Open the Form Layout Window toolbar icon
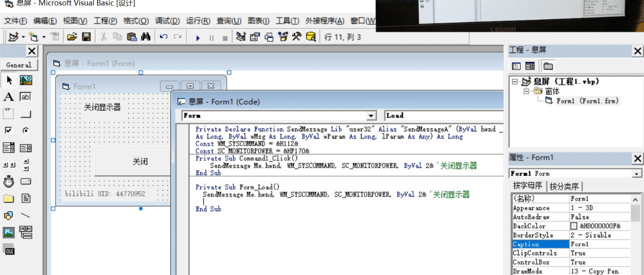The width and height of the screenshot is (644, 275). (x=269, y=37)
